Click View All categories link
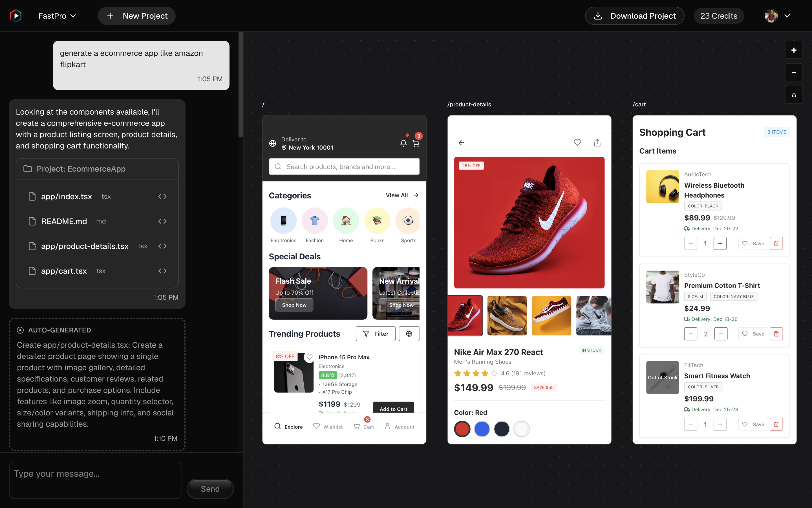Screen dimensions: 812x508 coord(402,195)
